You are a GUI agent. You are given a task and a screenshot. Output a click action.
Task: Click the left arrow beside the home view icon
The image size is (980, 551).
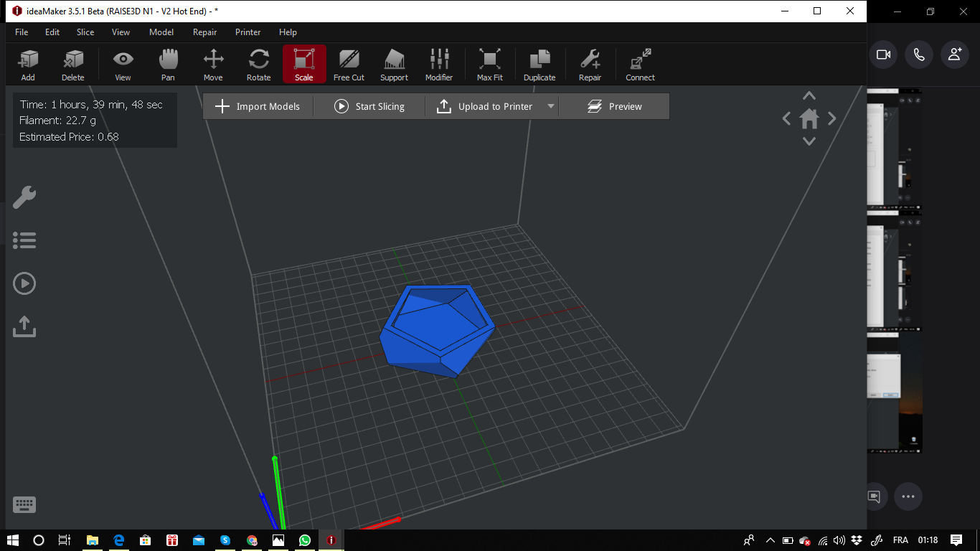point(786,118)
